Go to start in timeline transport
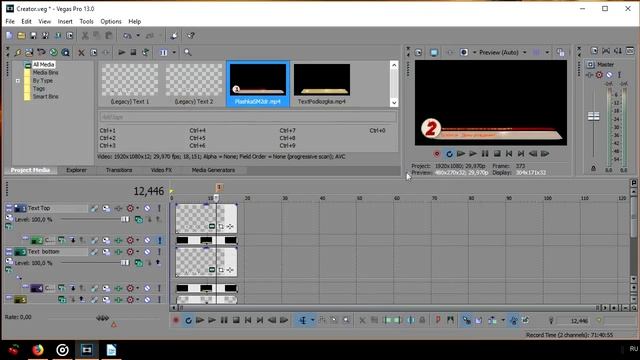 248,320
